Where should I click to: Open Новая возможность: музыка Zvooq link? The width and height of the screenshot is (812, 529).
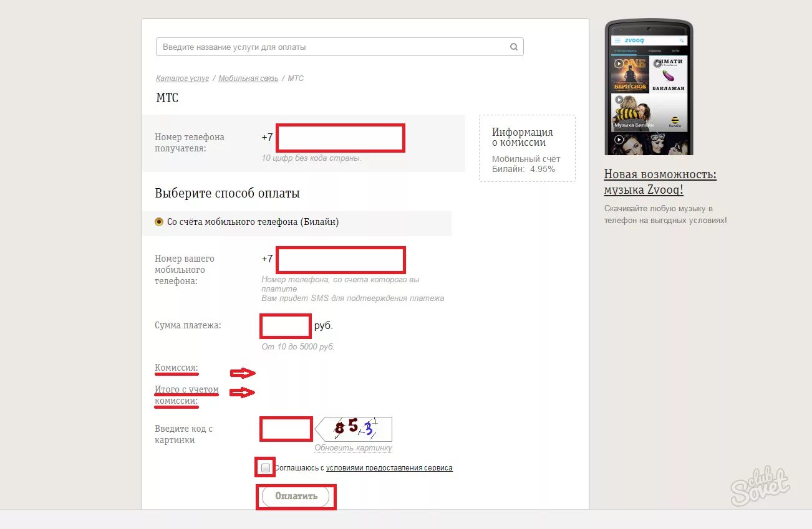click(660, 182)
